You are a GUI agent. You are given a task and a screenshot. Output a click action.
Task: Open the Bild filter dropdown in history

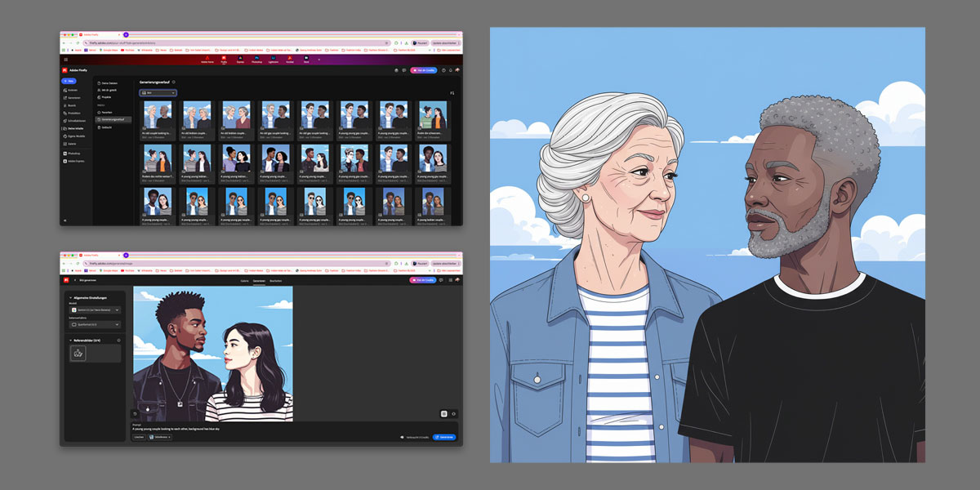157,93
